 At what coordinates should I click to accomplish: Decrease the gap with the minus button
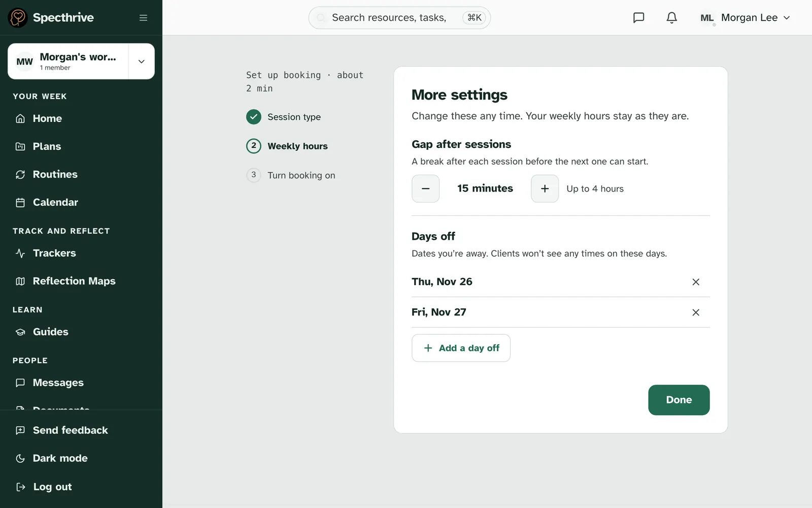click(426, 188)
